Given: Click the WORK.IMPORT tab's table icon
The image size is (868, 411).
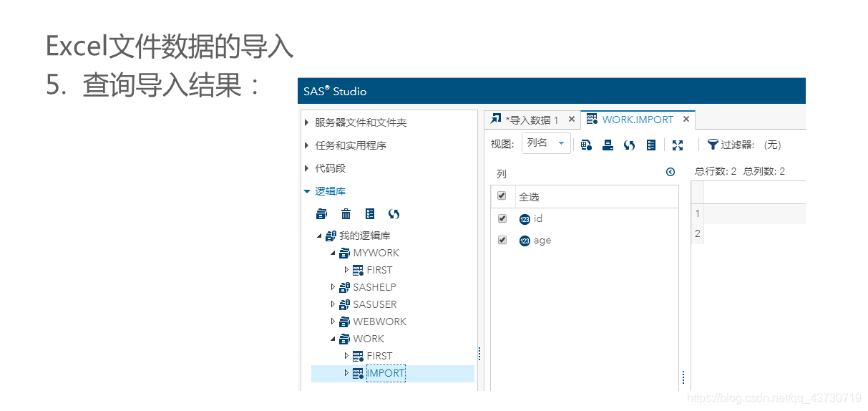Looking at the screenshot, I should [x=593, y=120].
